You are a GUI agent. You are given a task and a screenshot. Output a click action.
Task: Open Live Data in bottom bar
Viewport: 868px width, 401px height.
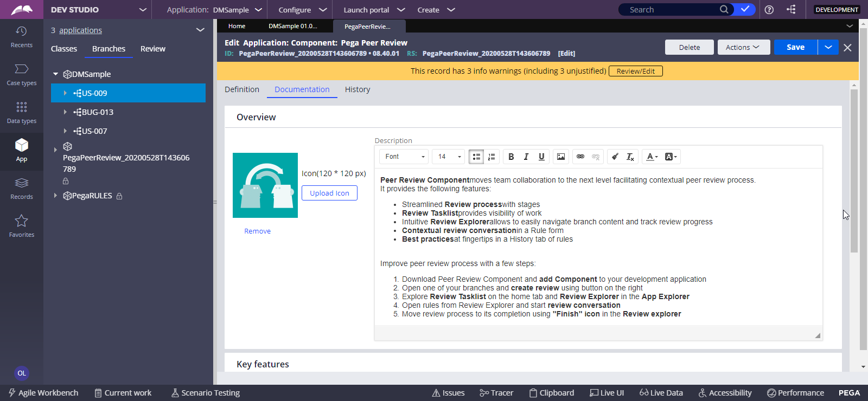661,393
